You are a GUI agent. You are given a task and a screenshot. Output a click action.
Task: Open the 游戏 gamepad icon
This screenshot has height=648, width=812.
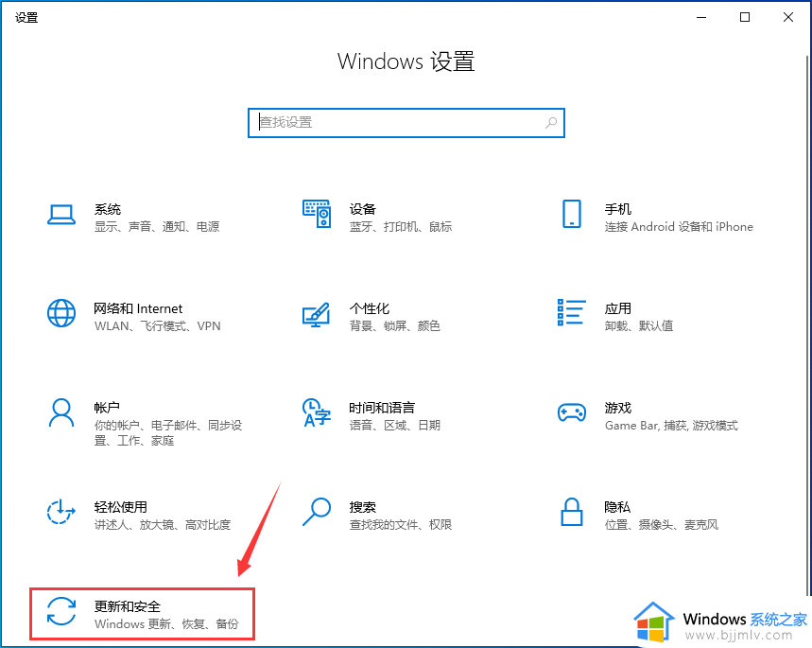(572, 412)
